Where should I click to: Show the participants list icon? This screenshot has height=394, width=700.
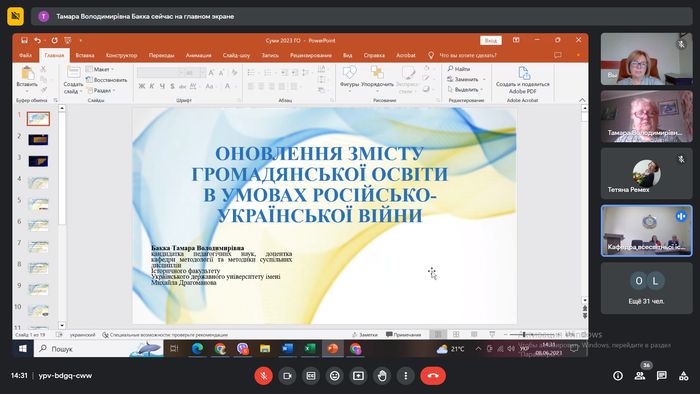[640, 376]
